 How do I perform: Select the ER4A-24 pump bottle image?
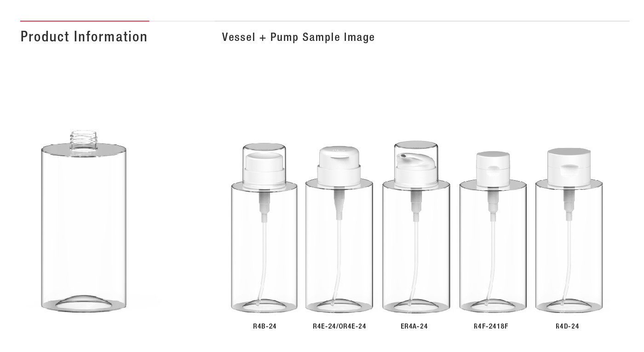click(x=416, y=227)
